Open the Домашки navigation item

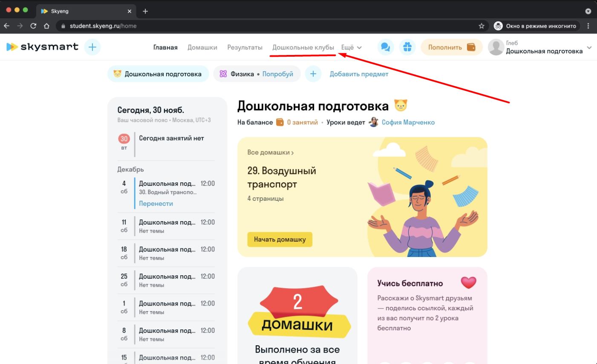click(x=202, y=47)
